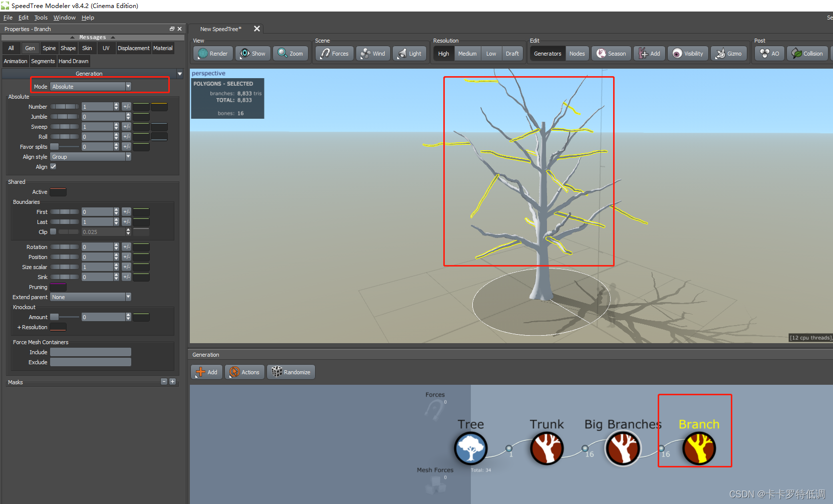Select the Zoom tool

point(291,54)
